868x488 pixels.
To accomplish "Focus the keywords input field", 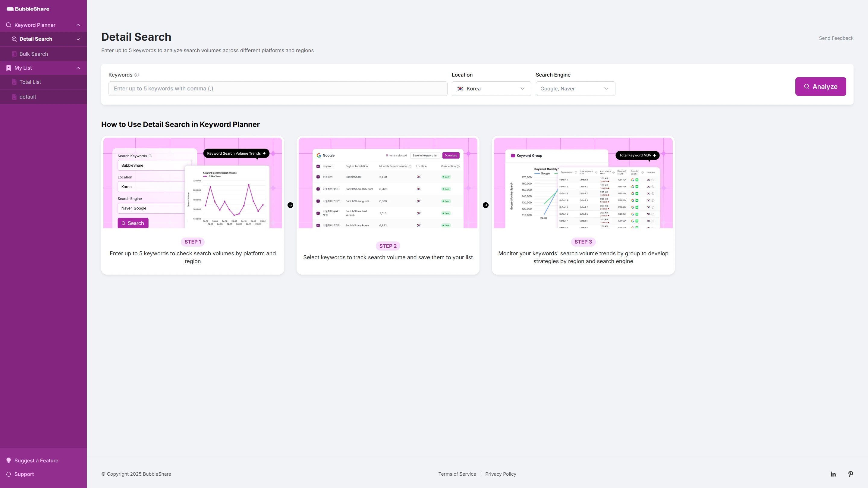I will point(278,89).
